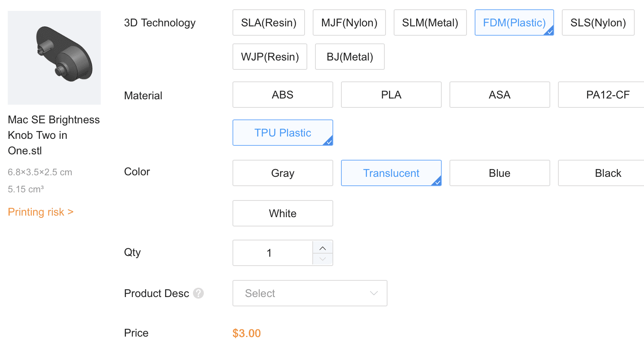Decrease quantity with the down arrow
The width and height of the screenshot is (644, 349).
pyautogui.click(x=322, y=259)
